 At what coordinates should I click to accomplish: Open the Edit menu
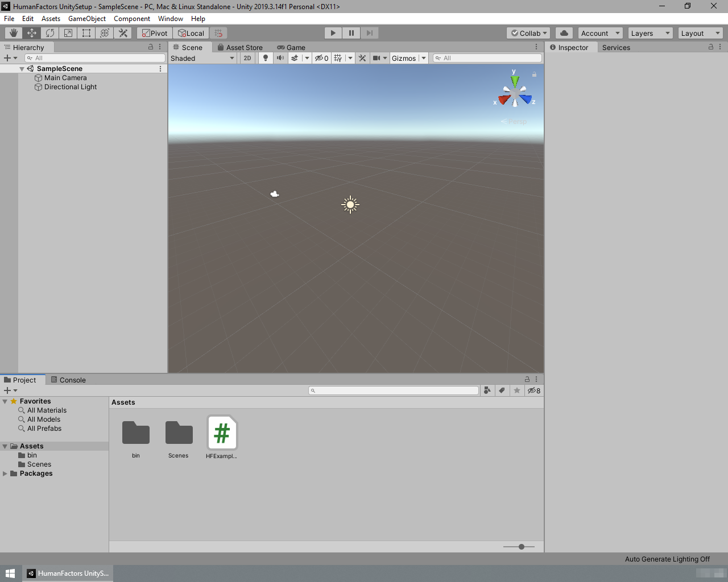coord(28,19)
